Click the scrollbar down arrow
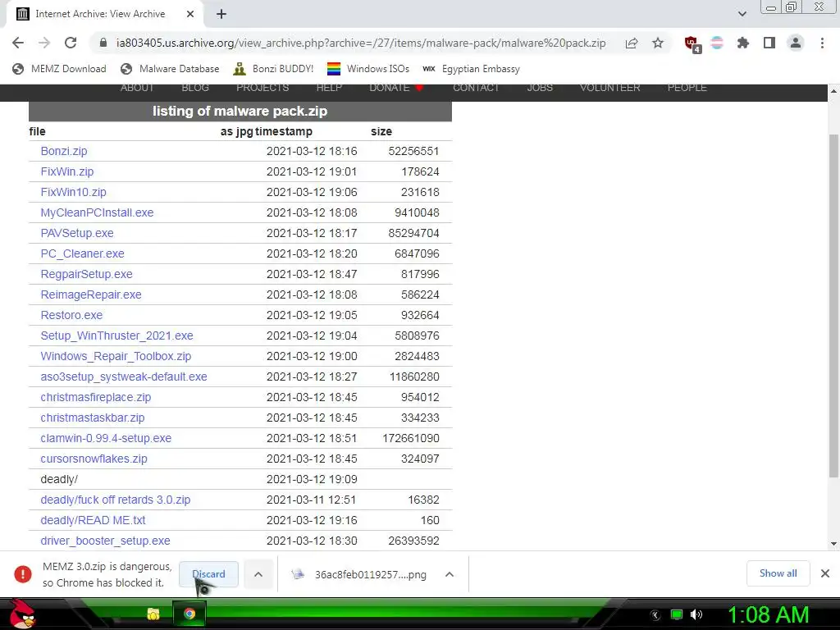The height and width of the screenshot is (630, 840). (833, 544)
